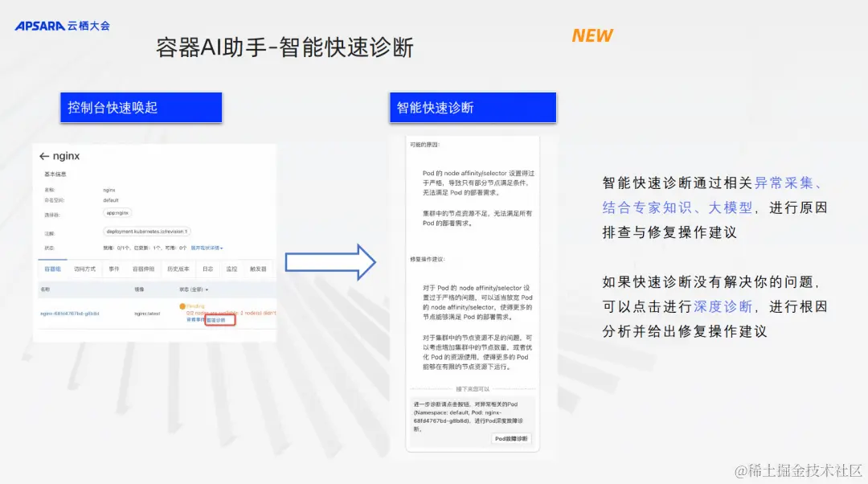This screenshot has width=868, height=484.
Task: Switch to the 事件 tab
Action: [115, 269]
